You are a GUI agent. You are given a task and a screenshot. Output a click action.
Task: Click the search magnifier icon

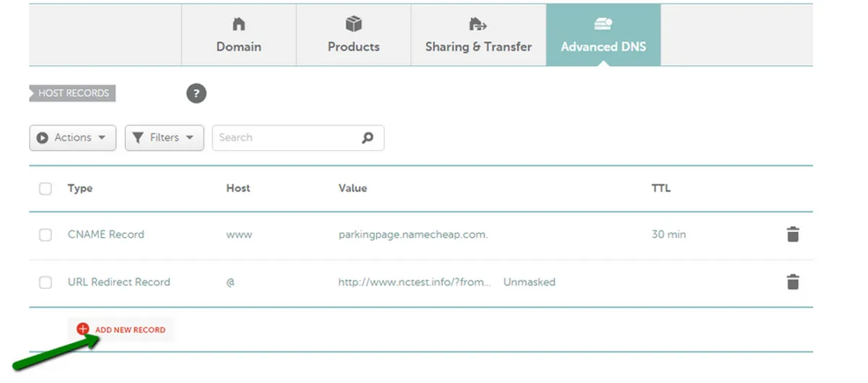click(x=368, y=137)
